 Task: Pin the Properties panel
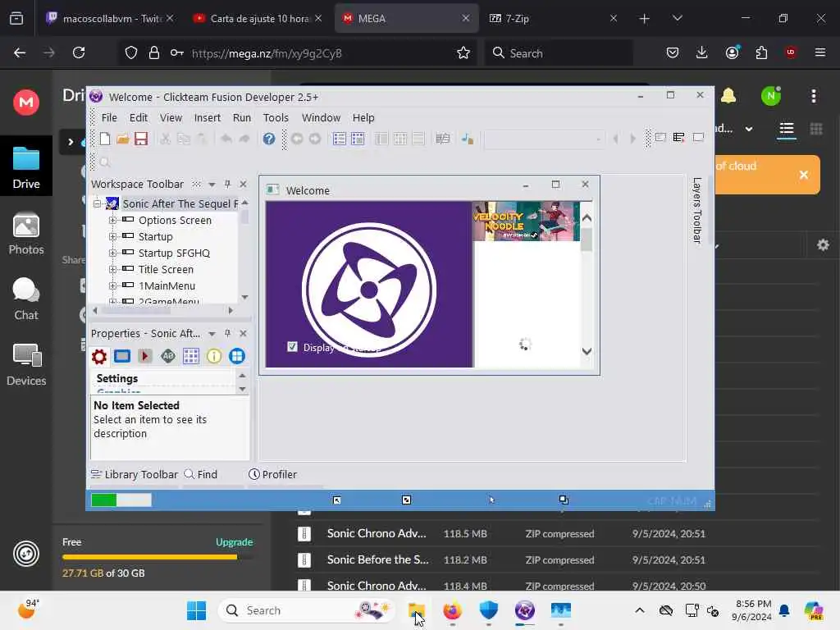point(228,334)
